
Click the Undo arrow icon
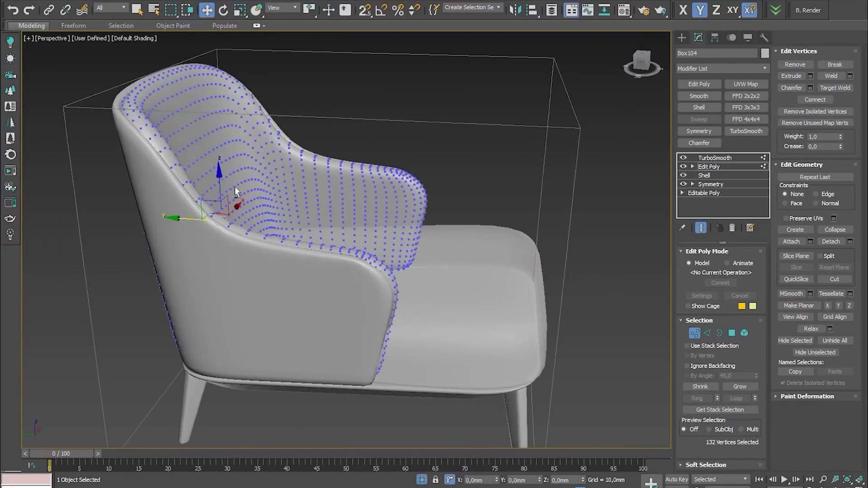pos(13,9)
